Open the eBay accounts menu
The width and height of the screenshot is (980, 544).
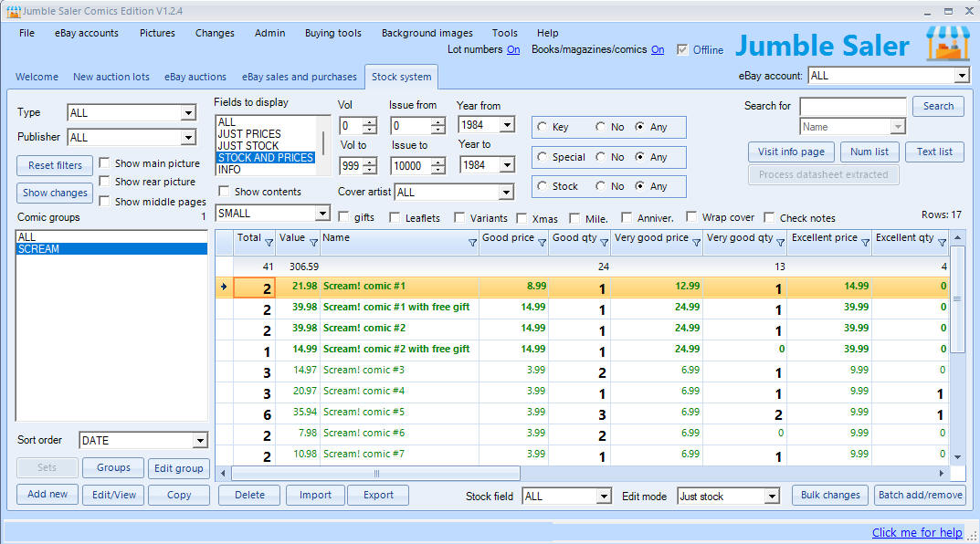point(86,33)
